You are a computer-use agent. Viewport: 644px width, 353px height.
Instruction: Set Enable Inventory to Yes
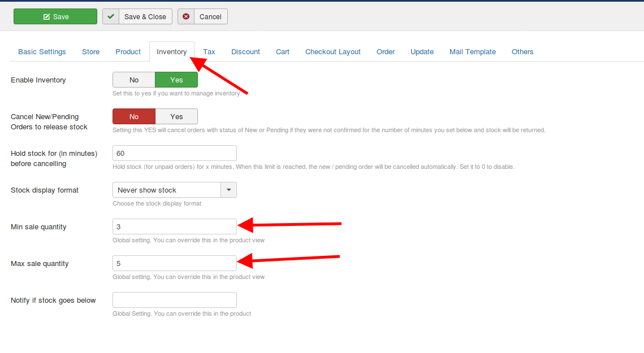[x=176, y=80]
